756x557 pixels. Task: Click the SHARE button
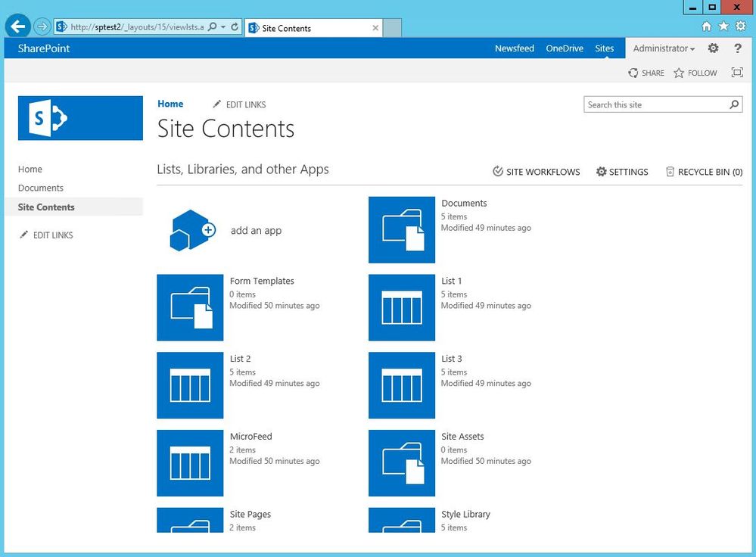point(646,73)
